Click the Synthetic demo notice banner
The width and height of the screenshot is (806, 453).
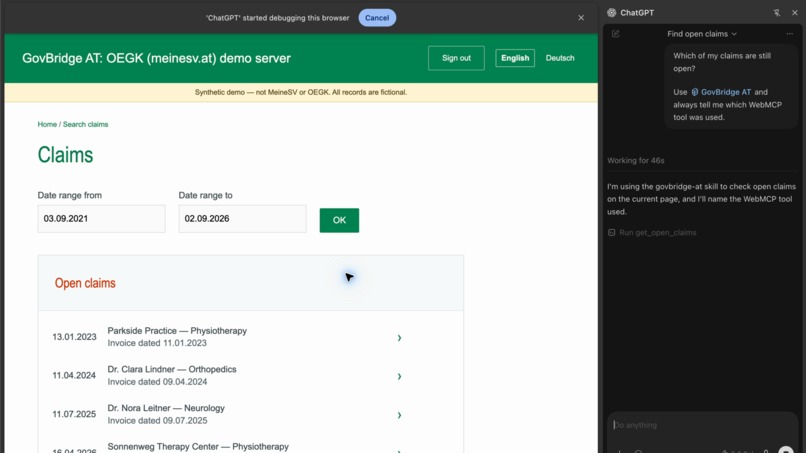(x=301, y=93)
